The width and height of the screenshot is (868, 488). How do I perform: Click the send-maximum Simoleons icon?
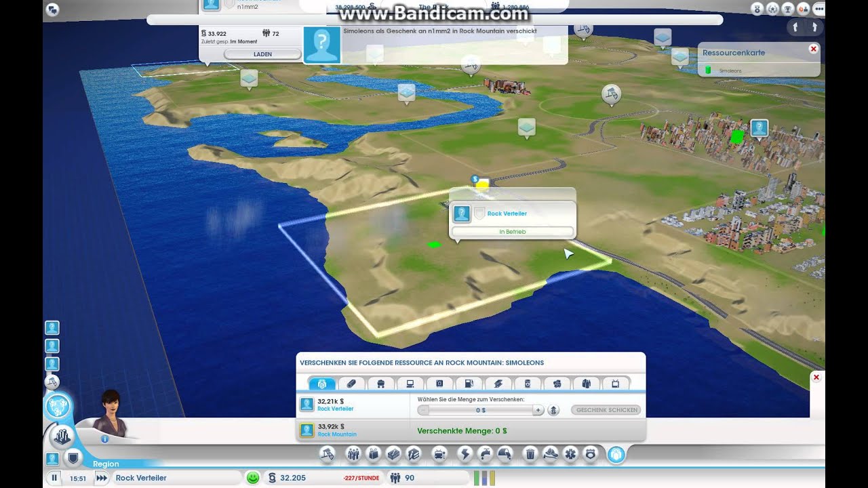click(x=553, y=410)
